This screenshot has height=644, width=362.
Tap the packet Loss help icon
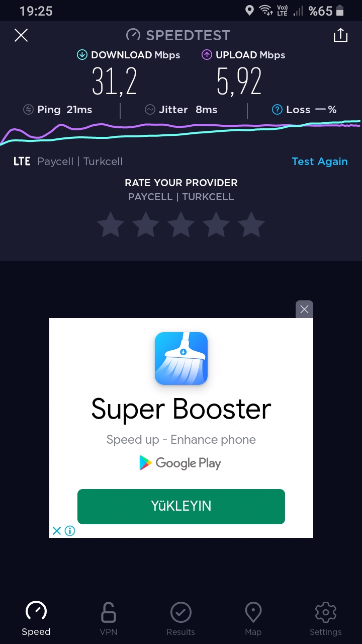[x=277, y=110]
